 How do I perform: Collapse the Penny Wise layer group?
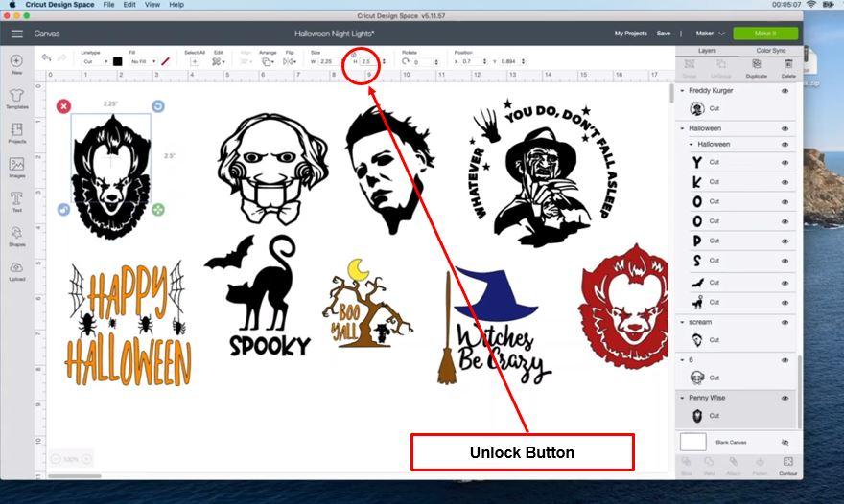tap(683, 398)
